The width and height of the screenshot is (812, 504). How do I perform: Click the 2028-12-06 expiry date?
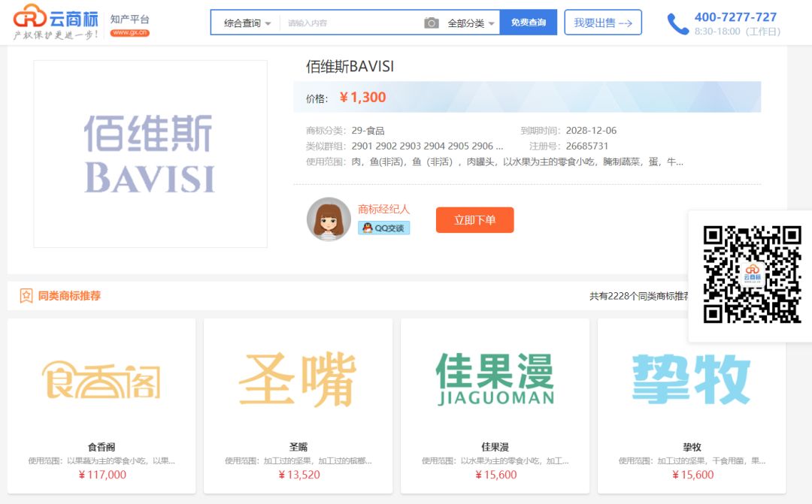point(592,131)
